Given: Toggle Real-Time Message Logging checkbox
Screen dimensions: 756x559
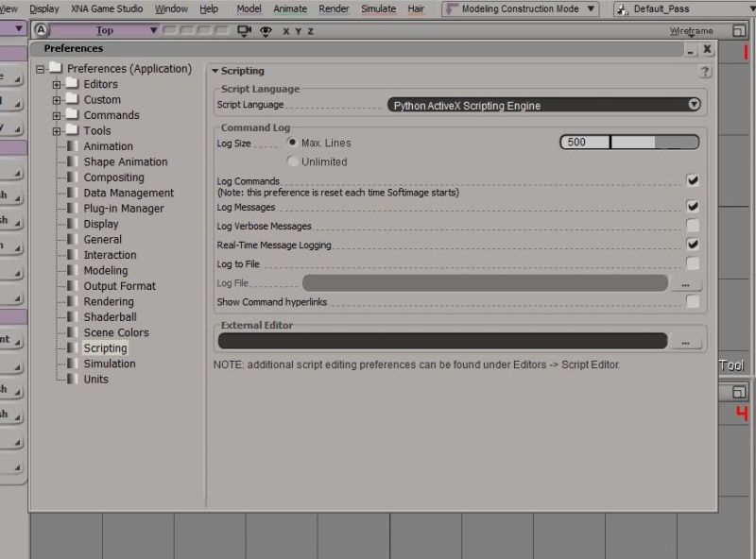Looking at the screenshot, I should (693, 245).
